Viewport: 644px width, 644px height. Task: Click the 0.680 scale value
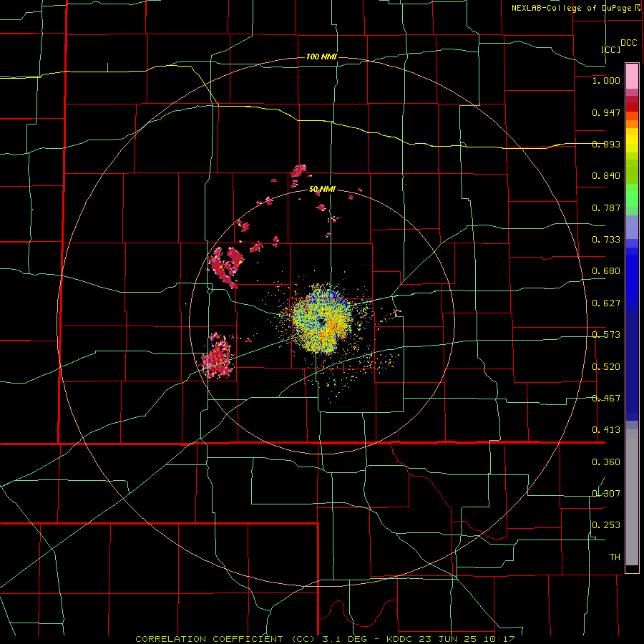[606, 271]
